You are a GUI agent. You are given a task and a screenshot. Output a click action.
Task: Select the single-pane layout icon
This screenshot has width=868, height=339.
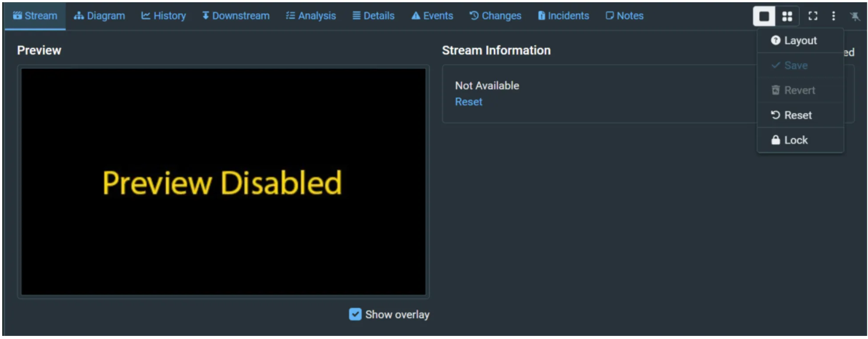pos(764,16)
